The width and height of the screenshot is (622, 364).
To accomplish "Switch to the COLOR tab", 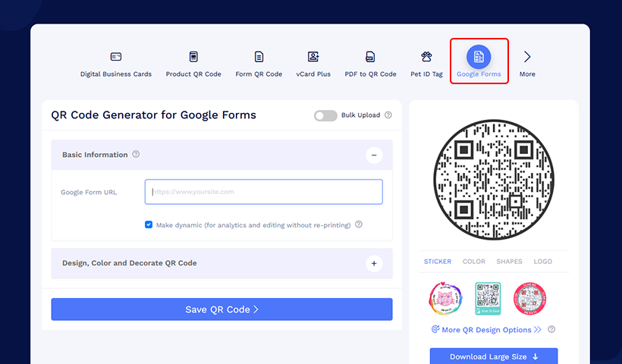I will coord(473,262).
